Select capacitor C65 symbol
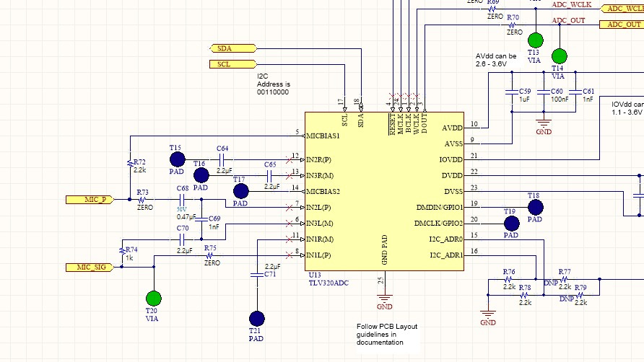The height and width of the screenshot is (362, 644). (x=269, y=176)
